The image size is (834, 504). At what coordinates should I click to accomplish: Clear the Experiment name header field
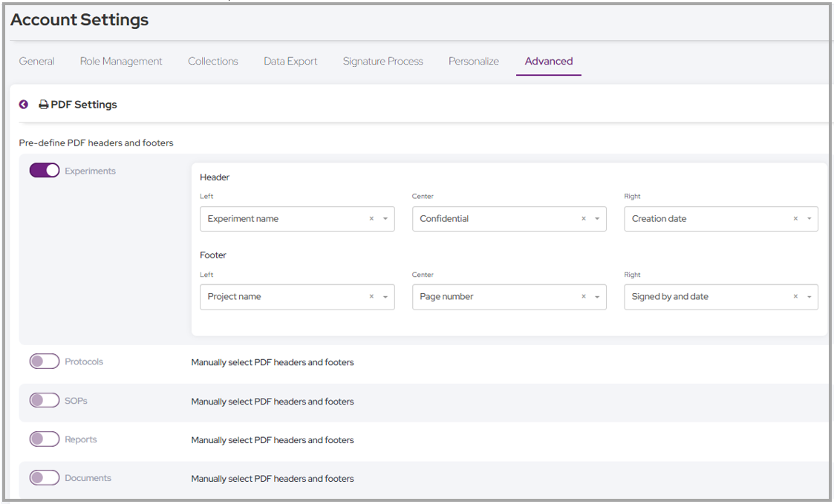371,218
